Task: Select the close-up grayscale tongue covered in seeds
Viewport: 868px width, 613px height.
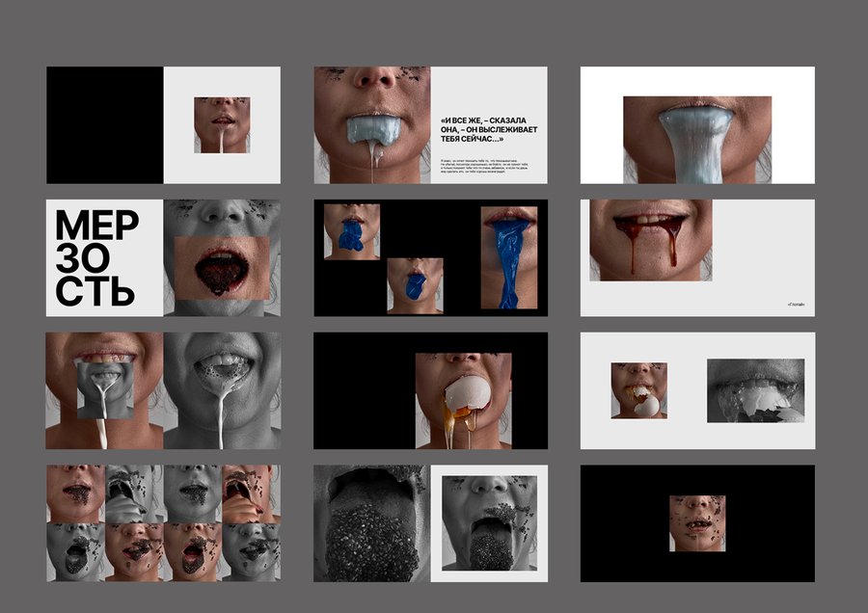Action: pyautogui.click(x=371, y=523)
